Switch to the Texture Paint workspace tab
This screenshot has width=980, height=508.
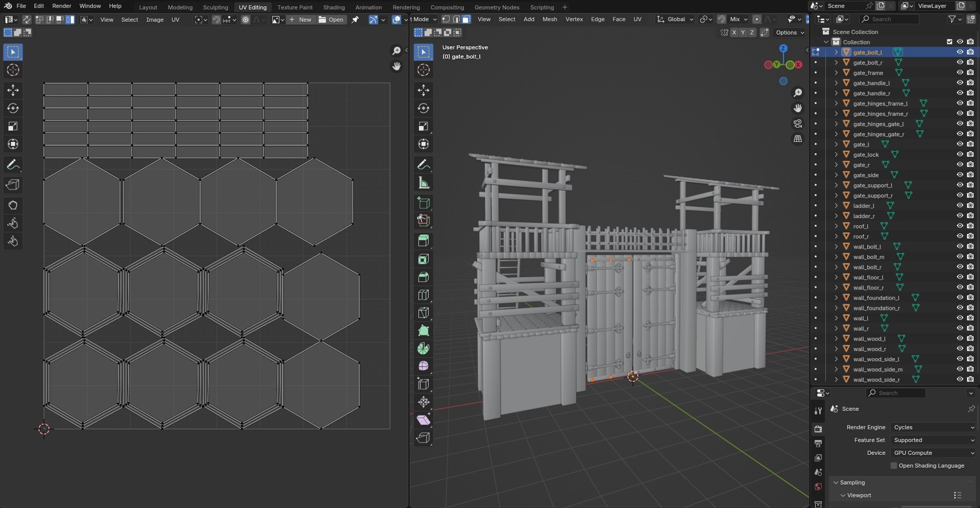tap(295, 7)
